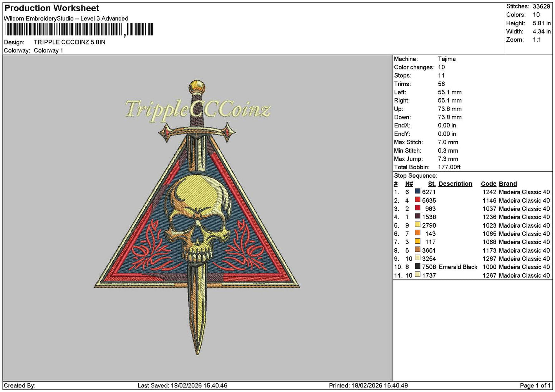Click the Height value 5.81 in
The height and width of the screenshot is (392, 555).
point(542,23)
